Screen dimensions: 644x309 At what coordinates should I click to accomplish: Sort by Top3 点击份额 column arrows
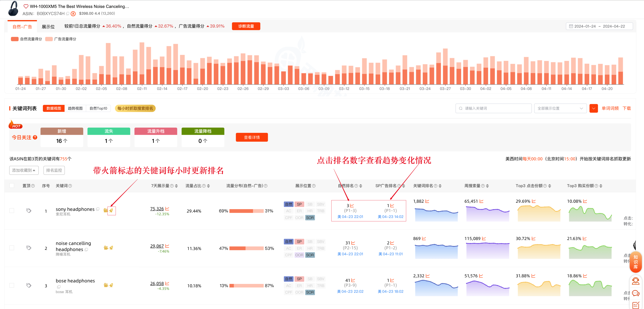point(550,186)
